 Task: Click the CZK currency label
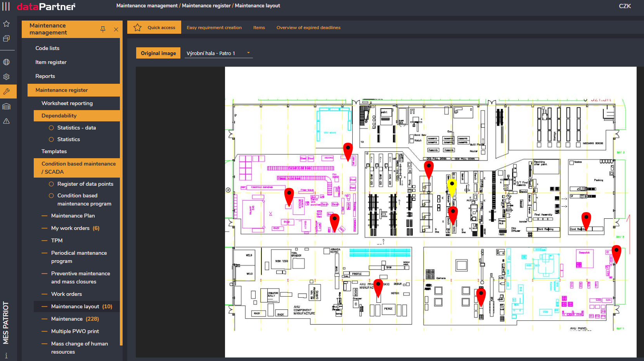point(625,6)
